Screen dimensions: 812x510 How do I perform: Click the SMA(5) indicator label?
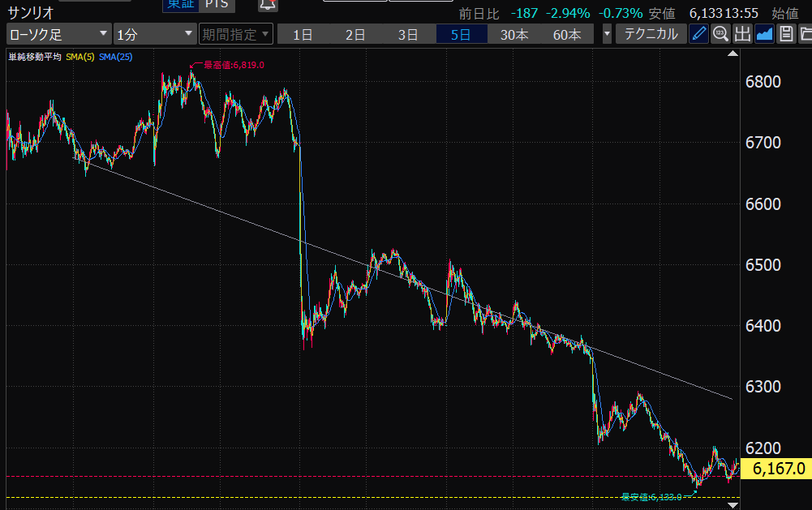[x=80, y=57]
